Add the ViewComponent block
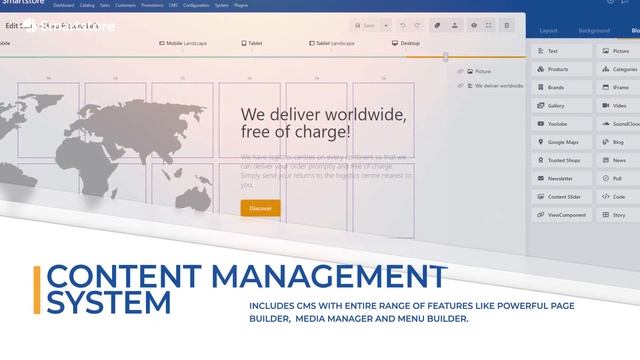This screenshot has width=640, height=360. pyautogui.click(x=562, y=215)
